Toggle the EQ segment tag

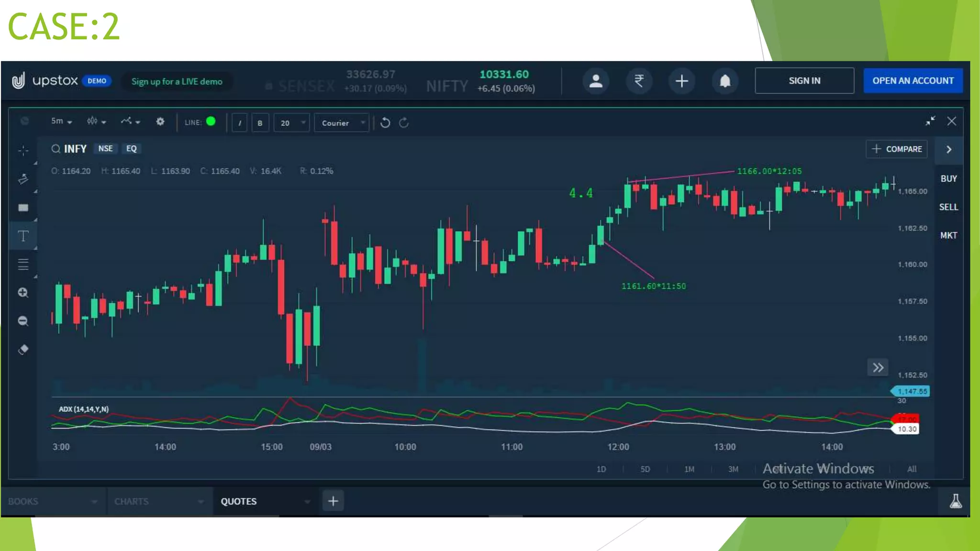[x=131, y=149]
